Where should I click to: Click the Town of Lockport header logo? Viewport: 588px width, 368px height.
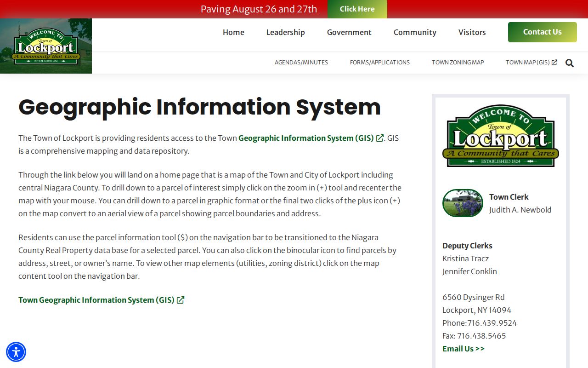(x=46, y=46)
